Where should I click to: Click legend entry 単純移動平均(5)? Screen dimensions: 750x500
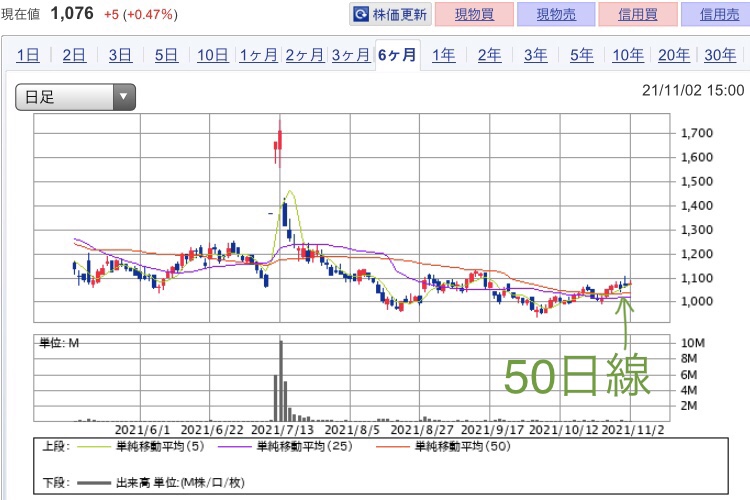pyautogui.click(x=160, y=446)
